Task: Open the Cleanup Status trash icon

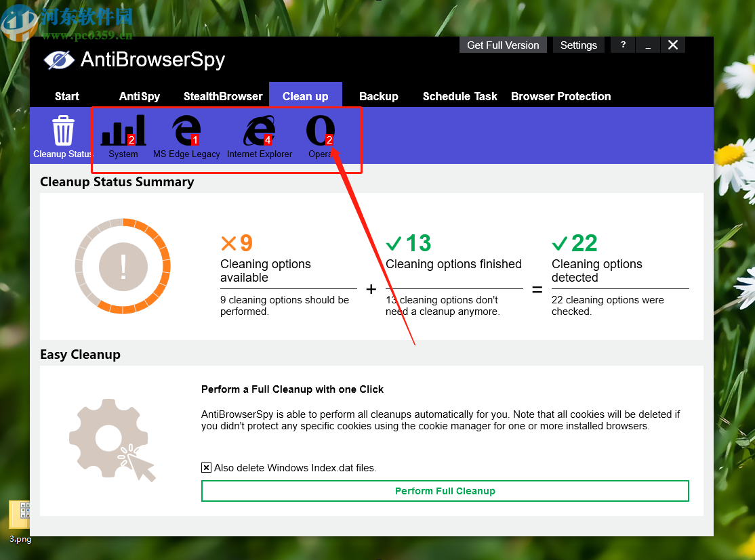Action: (62, 130)
